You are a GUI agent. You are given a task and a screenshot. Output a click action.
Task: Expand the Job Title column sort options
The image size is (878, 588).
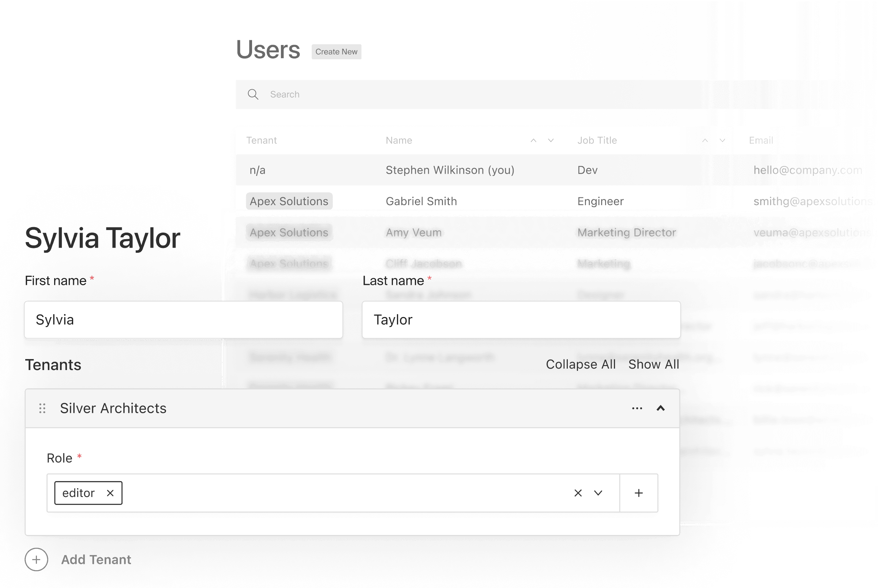pos(722,140)
